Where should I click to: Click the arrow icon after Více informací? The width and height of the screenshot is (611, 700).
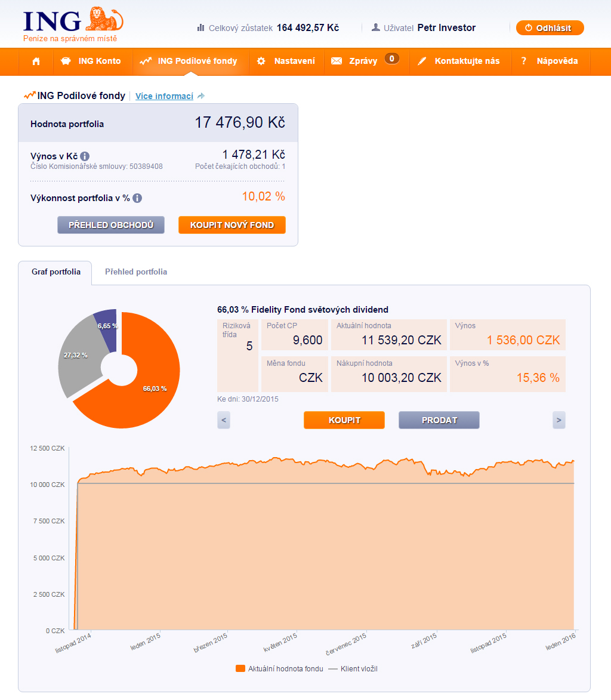(201, 96)
